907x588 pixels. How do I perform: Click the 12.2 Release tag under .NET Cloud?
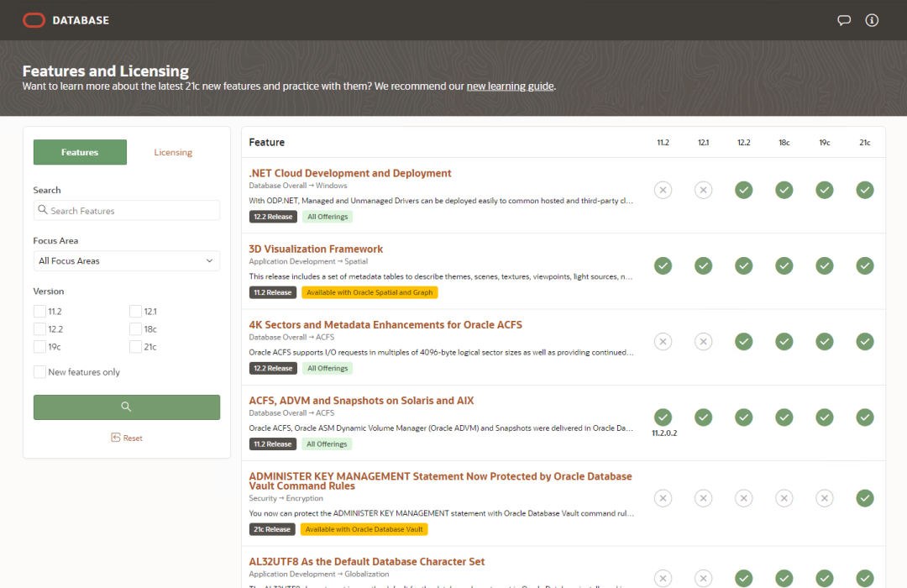click(x=273, y=217)
